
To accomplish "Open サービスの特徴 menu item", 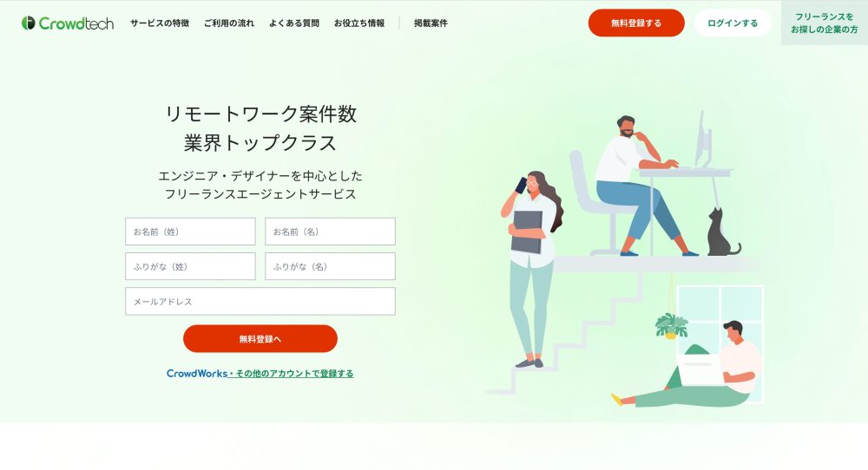I will pos(160,23).
